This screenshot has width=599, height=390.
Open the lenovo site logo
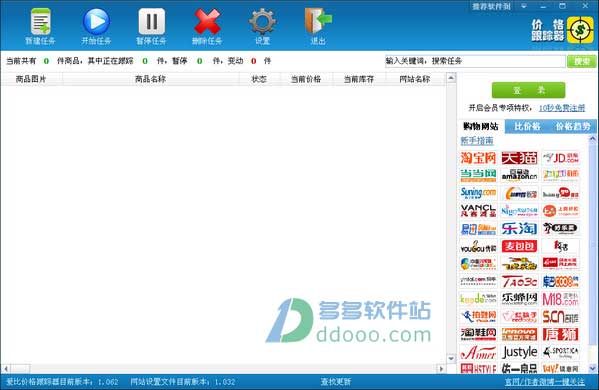519,334
